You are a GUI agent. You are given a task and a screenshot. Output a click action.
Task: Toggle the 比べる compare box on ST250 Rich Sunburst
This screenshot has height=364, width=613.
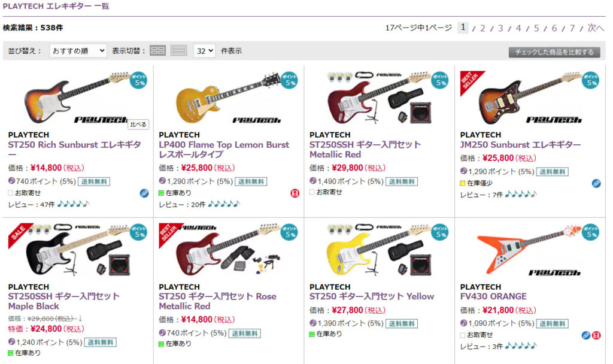(138, 125)
